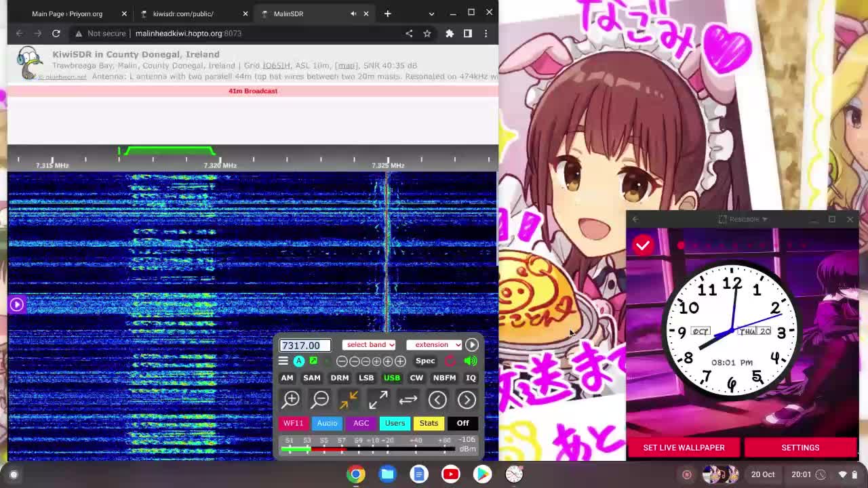Open the KiwiSDR hamburger menu icon

point(283,361)
